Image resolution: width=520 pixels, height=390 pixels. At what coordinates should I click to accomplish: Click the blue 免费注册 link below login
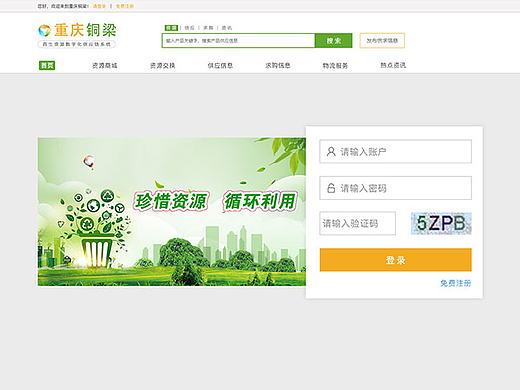(455, 283)
